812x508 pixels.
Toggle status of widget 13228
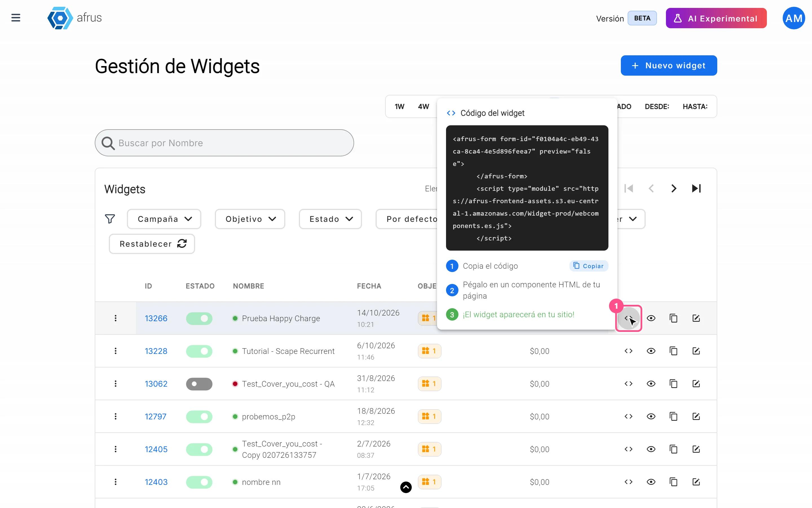click(199, 351)
